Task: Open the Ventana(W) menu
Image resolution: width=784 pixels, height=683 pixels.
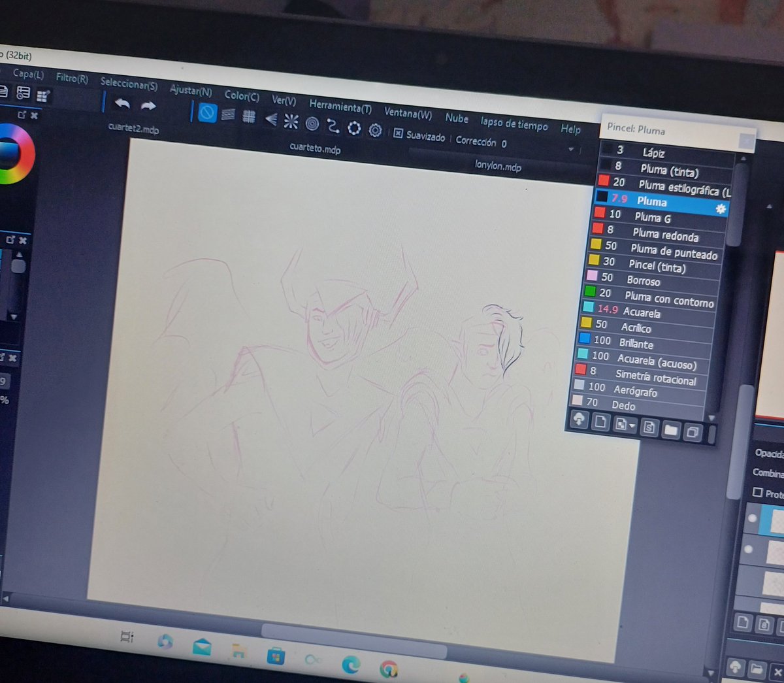Action: click(408, 113)
